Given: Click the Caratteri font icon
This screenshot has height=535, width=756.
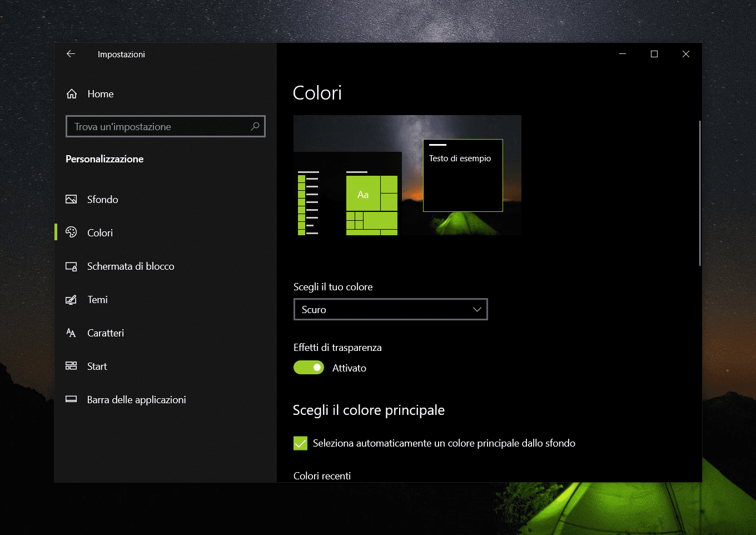Looking at the screenshot, I should 71,333.
